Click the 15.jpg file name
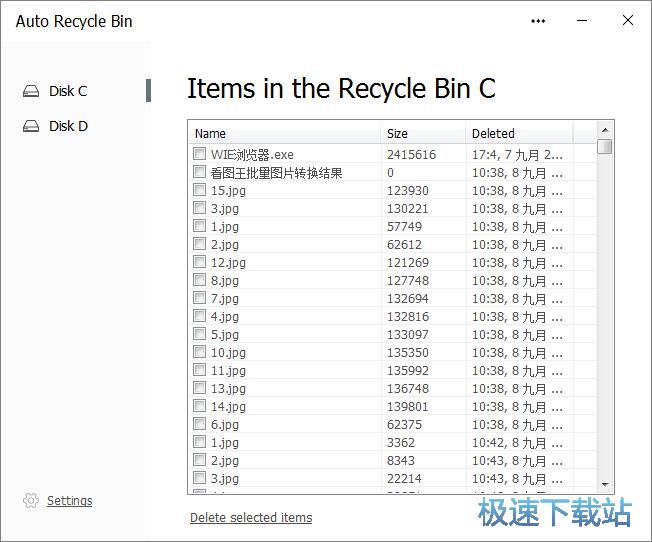The width and height of the screenshot is (652, 542). tap(228, 191)
